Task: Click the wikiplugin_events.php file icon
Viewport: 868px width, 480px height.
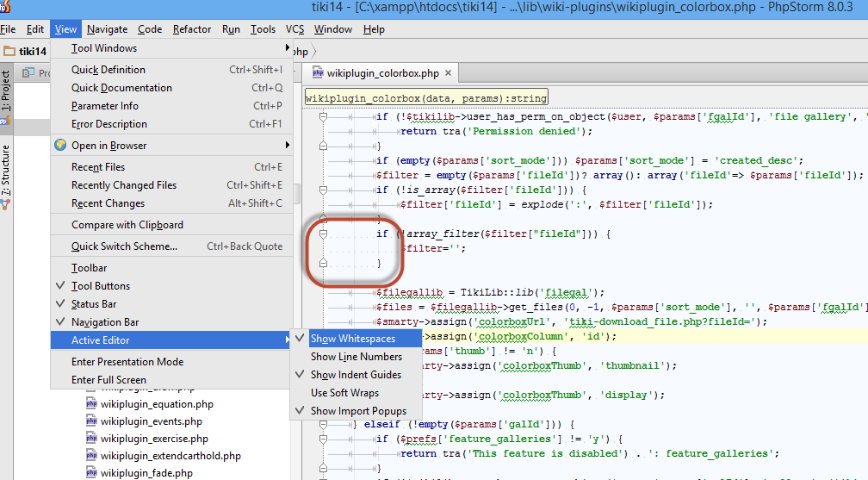Action: point(91,421)
